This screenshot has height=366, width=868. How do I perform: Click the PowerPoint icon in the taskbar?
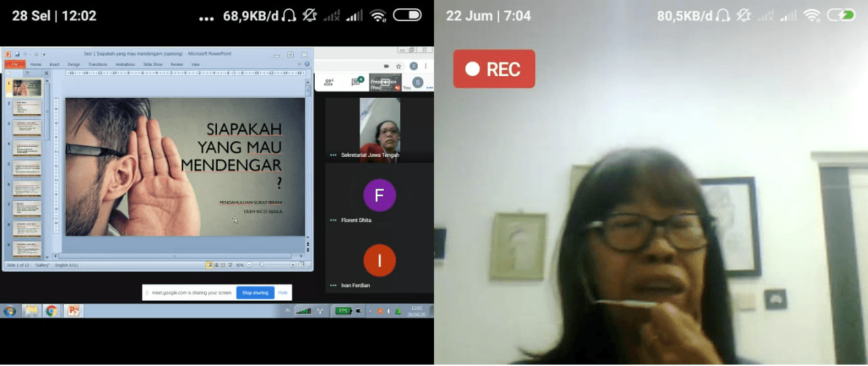pyautogui.click(x=73, y=311)
